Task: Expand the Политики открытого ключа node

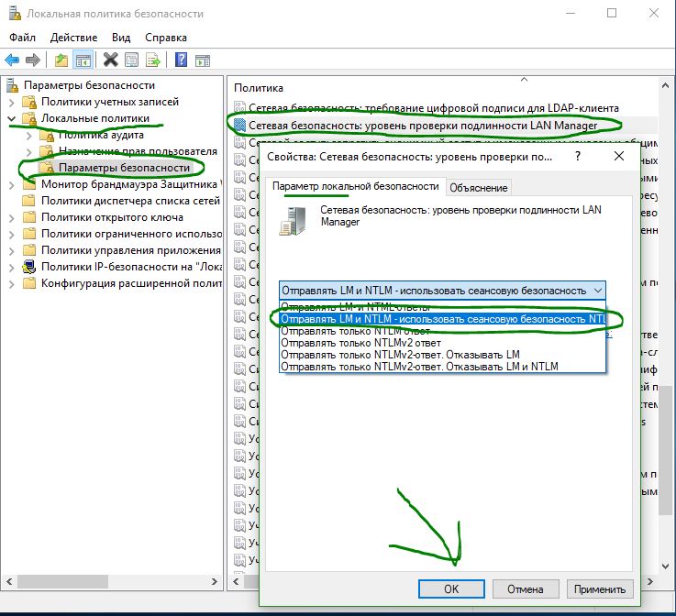Action: point(12,218)
